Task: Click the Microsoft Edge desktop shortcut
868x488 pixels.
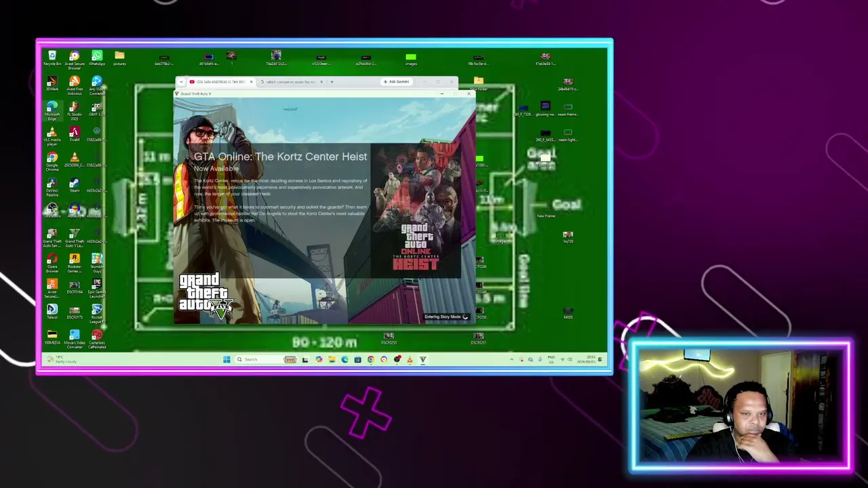Action: pyautogui.click(x=52, y=111)
